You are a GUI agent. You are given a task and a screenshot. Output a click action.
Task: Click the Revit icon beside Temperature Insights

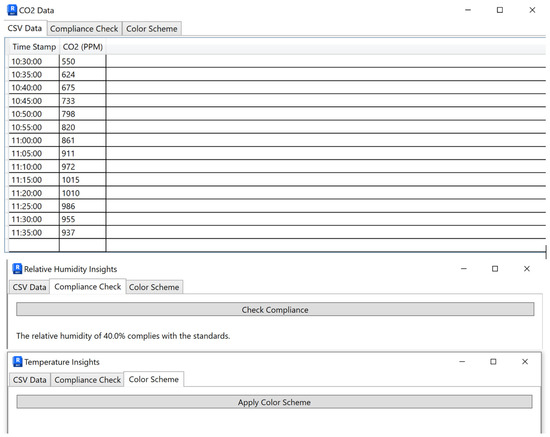[17, 362]
